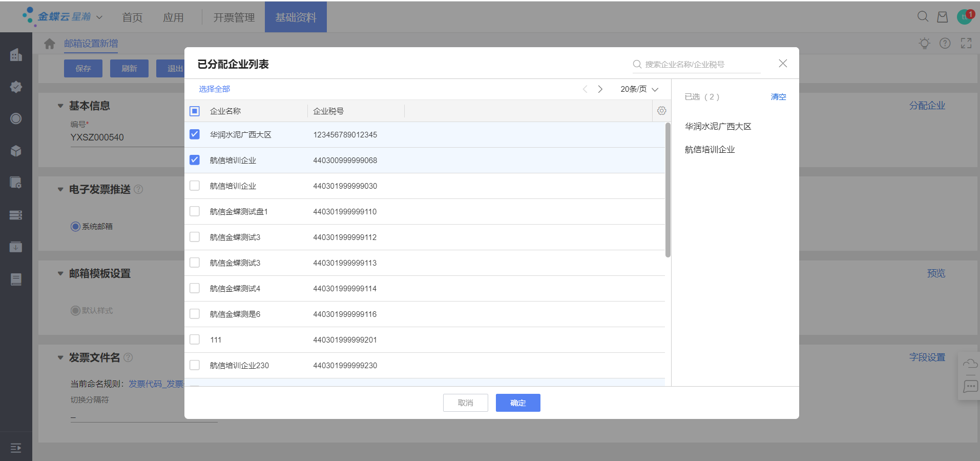Click the verified badge icon in left sidebar
The width and height of the screenshot is (980, 461).
(16, 87)
